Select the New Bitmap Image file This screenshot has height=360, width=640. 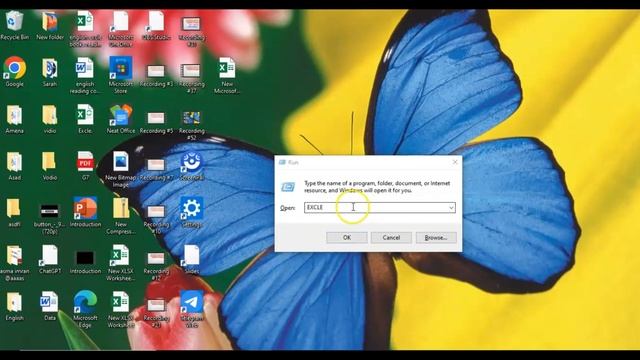click(121, 169)
